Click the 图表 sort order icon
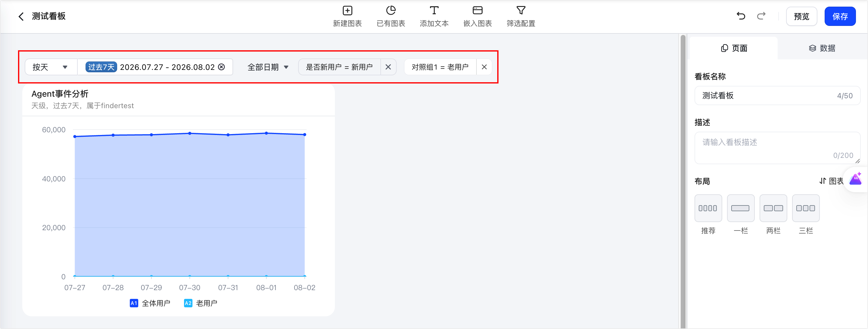Screen dimensions: 868x329 point(823,181)
